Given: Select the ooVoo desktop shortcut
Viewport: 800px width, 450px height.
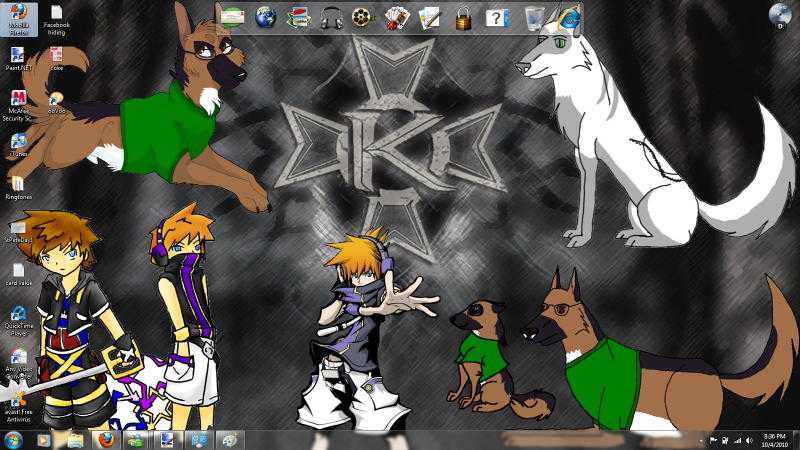Looking at the screenshot, I should (x=57, y=102).
